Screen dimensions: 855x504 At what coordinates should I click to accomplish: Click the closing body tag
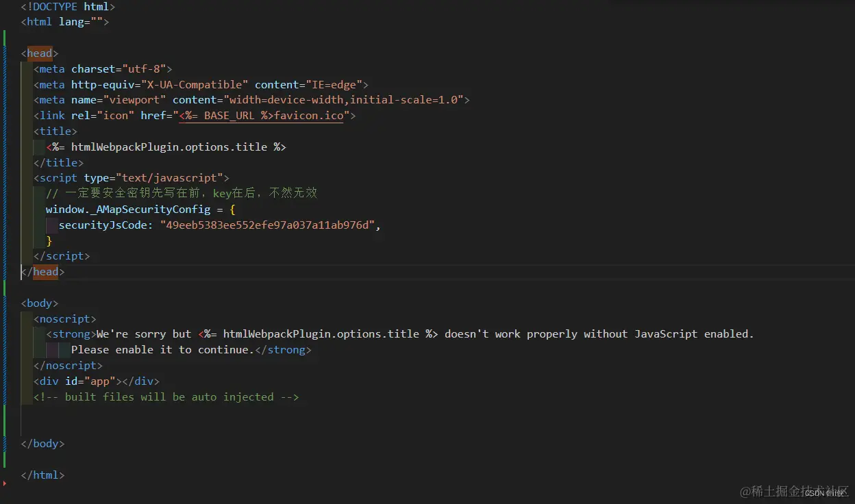point(42,444)
